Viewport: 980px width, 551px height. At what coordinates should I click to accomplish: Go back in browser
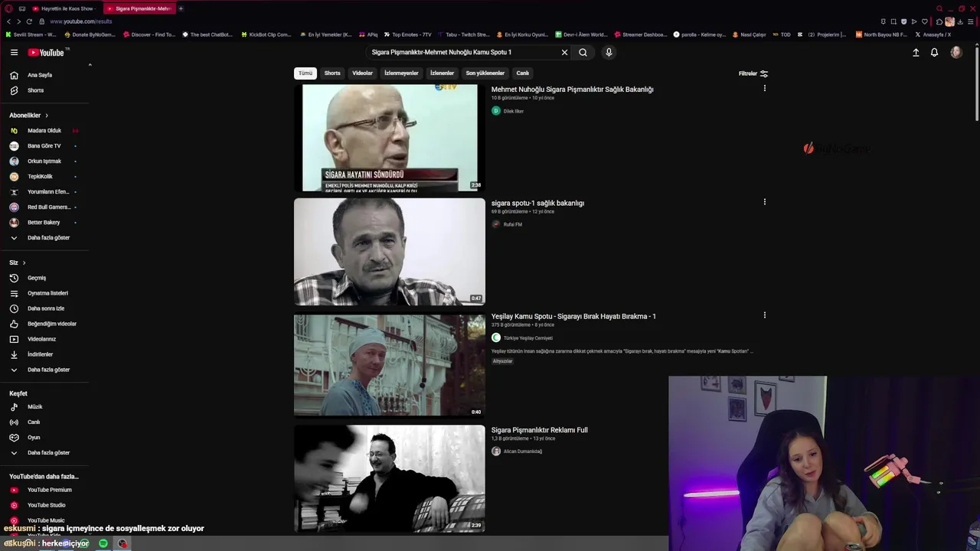pos(8,21)
